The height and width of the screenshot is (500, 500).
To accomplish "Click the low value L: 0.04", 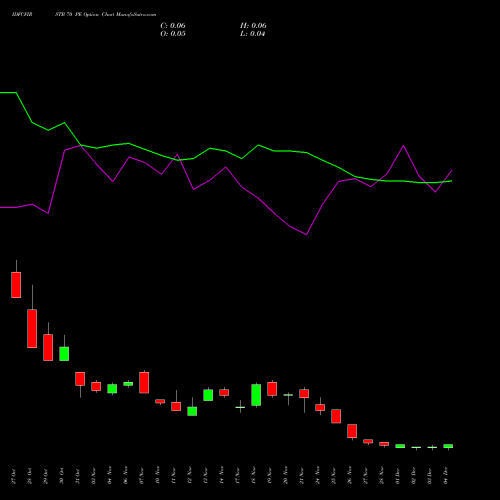I will pyautogui.click(x=252, y=34).
